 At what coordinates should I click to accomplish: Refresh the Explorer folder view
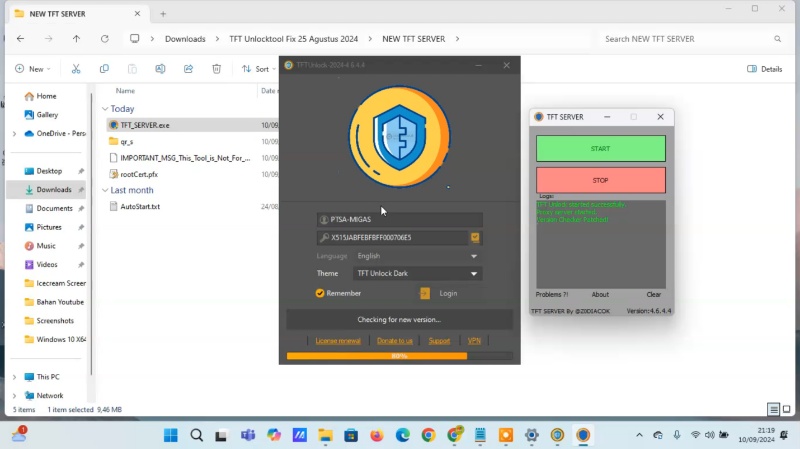(105, 39)
